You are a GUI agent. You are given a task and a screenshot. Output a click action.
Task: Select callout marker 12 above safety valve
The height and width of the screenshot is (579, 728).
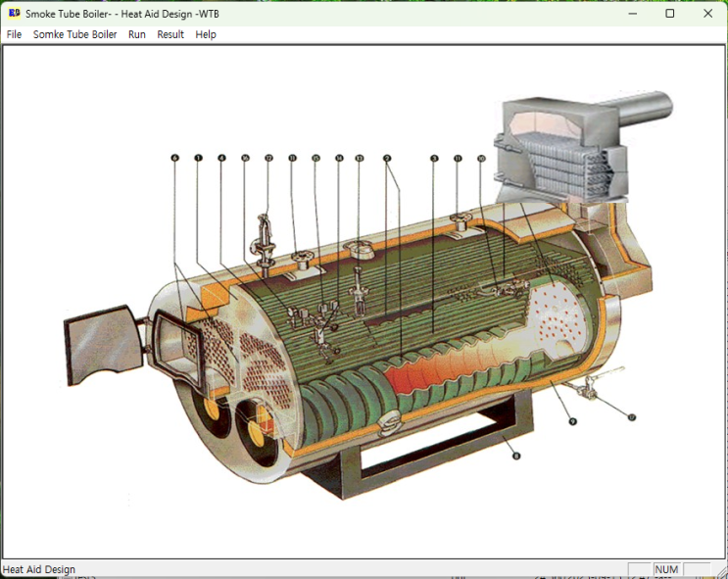click(x=268, y=158)
